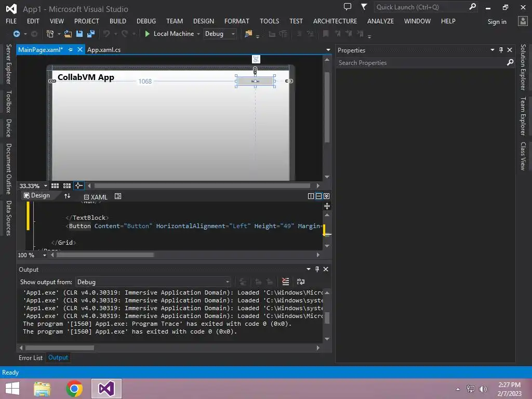This screenshot has width=532, height=399.
Task: Click the Output window horizontal scrollbar thumb
Action: point(60,348)
